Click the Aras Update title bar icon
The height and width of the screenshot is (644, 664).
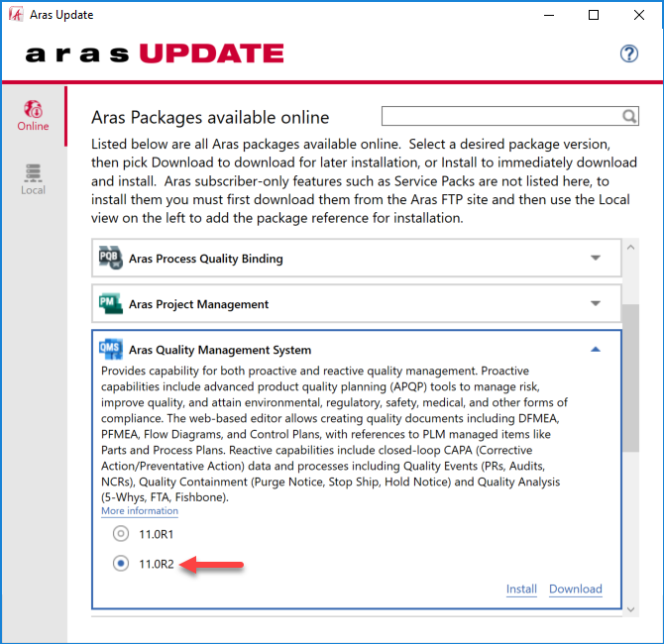[15, 15]
